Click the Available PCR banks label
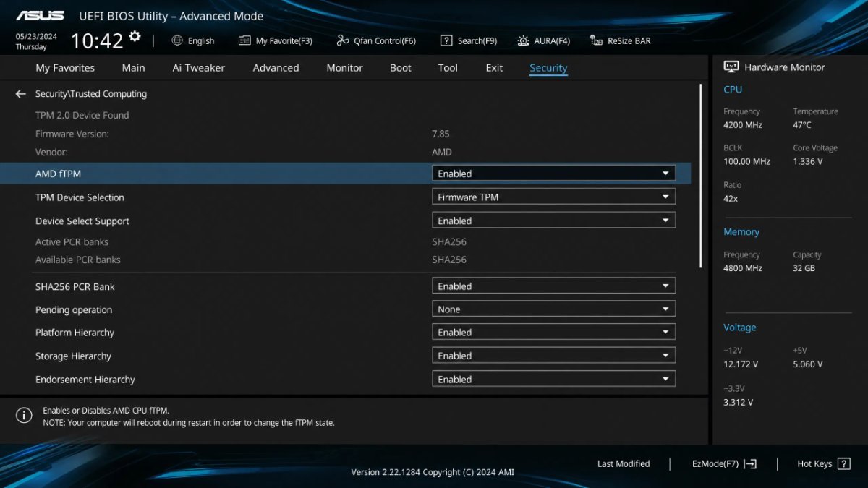Viewport: 868px width, 488px height. point(78,260)
